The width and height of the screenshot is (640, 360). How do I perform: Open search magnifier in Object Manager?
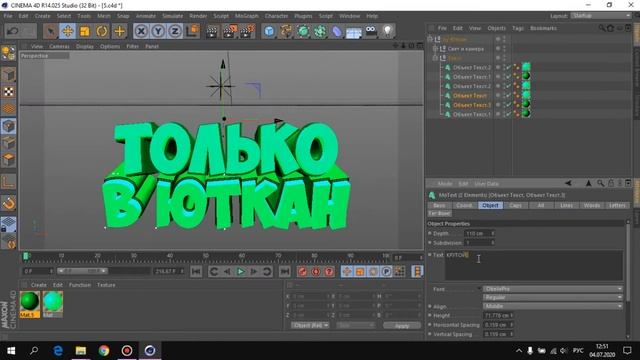tap(602, 28)
